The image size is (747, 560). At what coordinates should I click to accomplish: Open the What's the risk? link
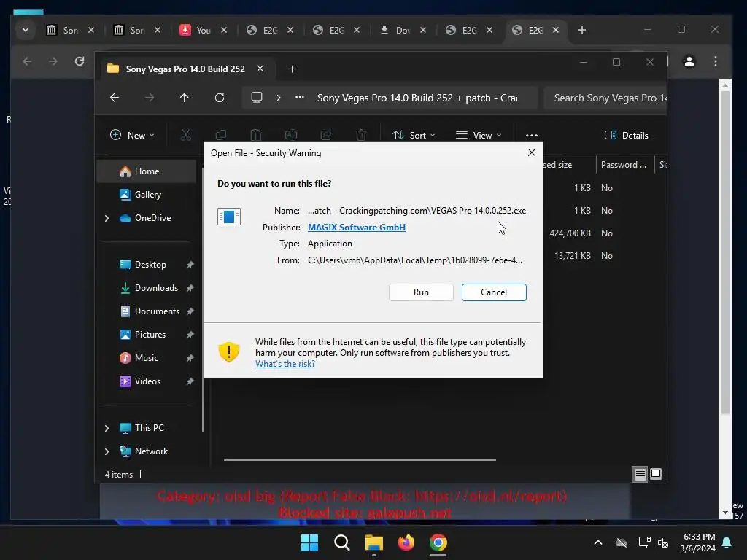tap(285, 364)
